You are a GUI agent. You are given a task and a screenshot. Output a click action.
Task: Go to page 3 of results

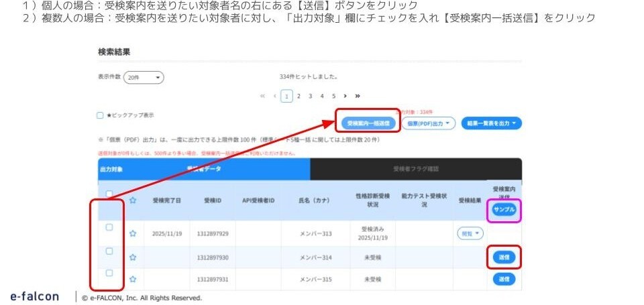tap(310, 96)
